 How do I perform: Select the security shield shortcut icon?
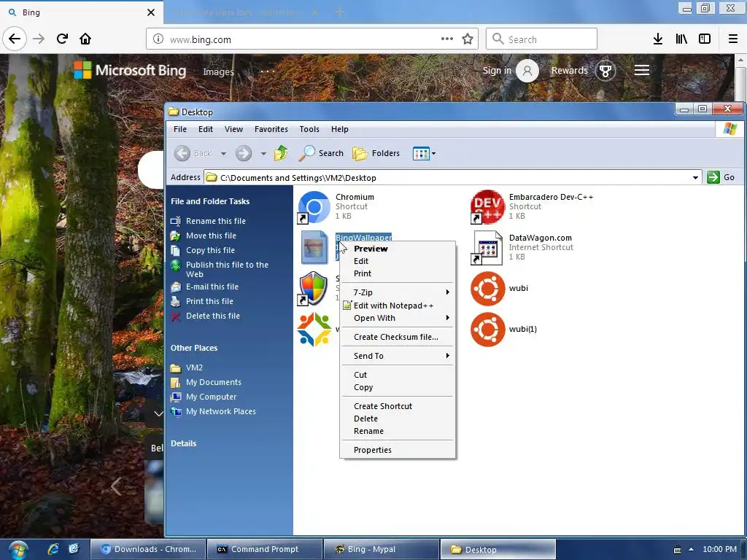point(314,289)
